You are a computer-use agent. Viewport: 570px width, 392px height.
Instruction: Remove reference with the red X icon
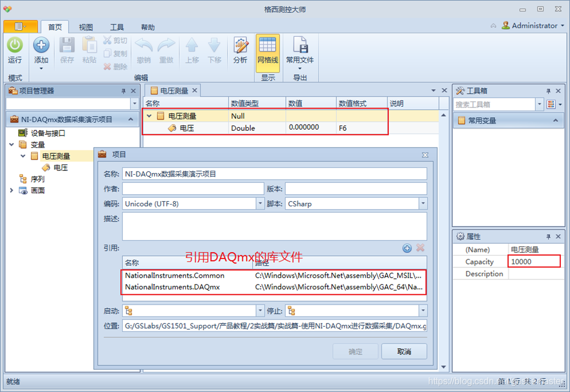pyautogui.click(x=420, y=248)
